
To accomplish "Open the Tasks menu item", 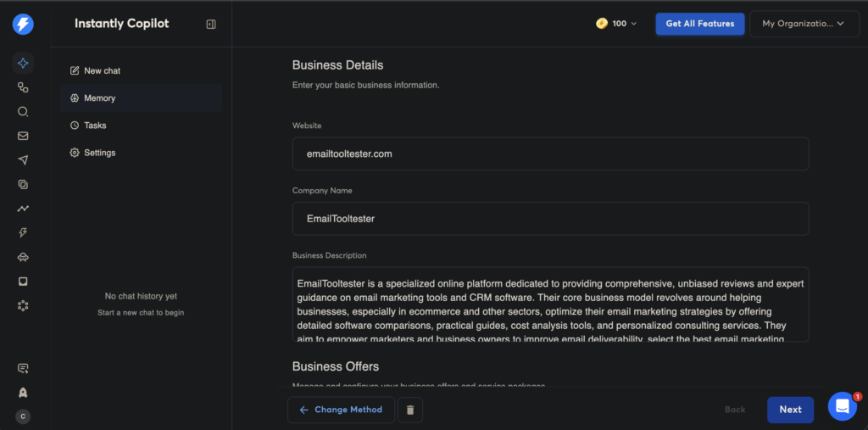I will point(95,126).
